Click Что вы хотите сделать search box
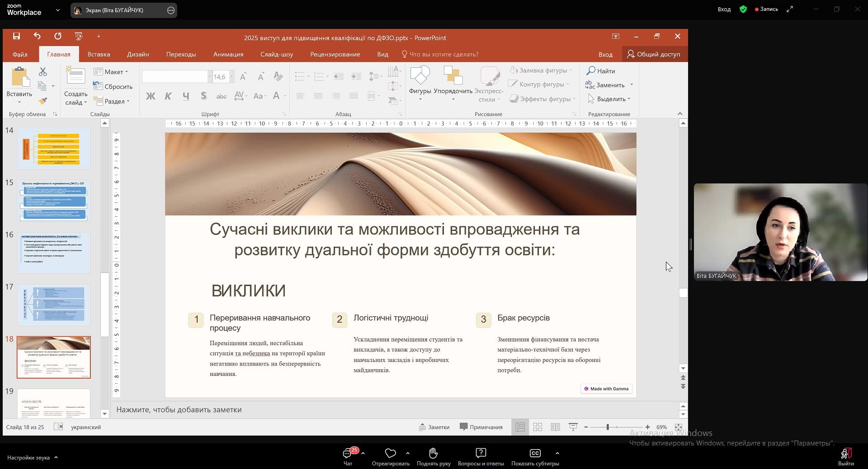Image resolution: width=868 pixels, height=469 pixels. pyautogui.click(x=440, y=54)
